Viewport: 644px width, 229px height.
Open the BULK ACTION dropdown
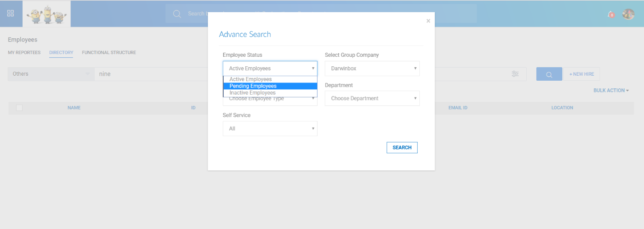point(611,91)
